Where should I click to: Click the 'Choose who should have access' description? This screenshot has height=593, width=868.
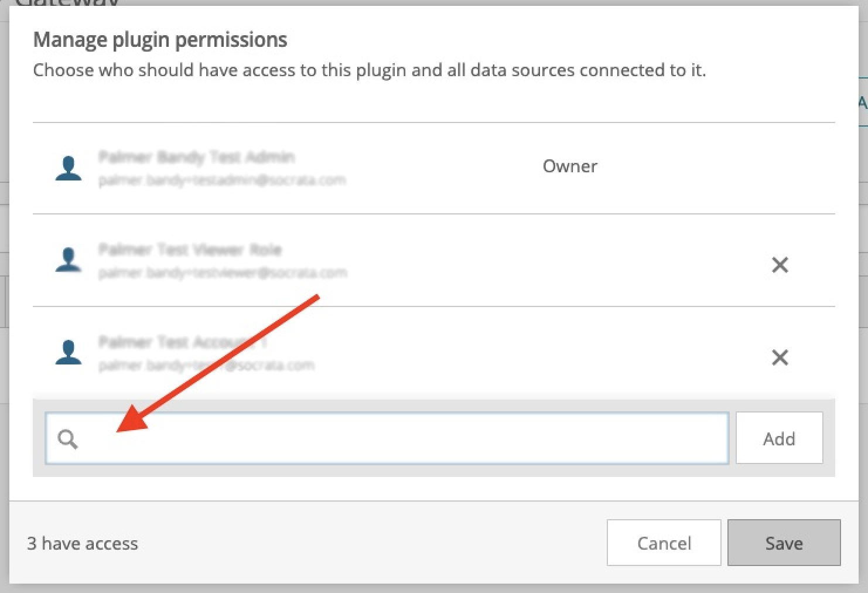tap(370, 70)
